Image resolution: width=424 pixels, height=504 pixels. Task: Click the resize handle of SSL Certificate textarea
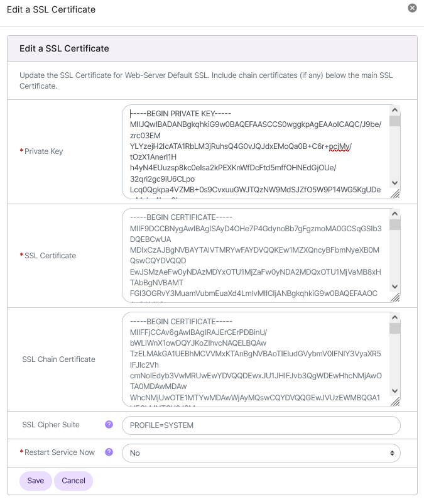[395, 296]
